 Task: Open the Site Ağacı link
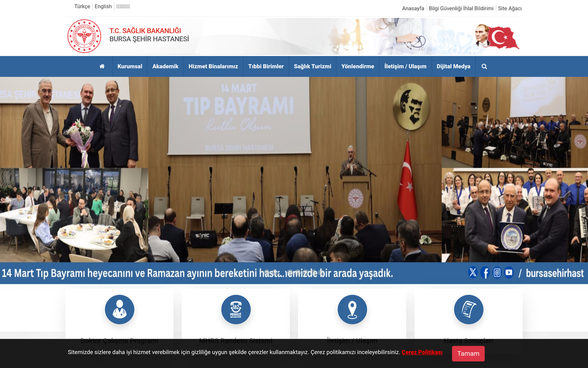[510, 8]
